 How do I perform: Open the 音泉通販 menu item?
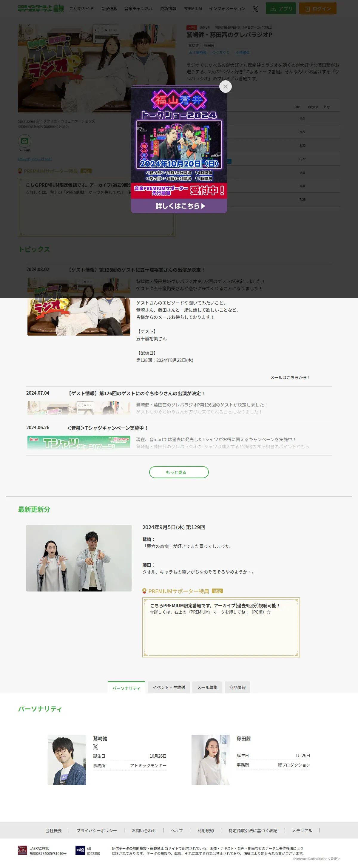tap(109, 9)
